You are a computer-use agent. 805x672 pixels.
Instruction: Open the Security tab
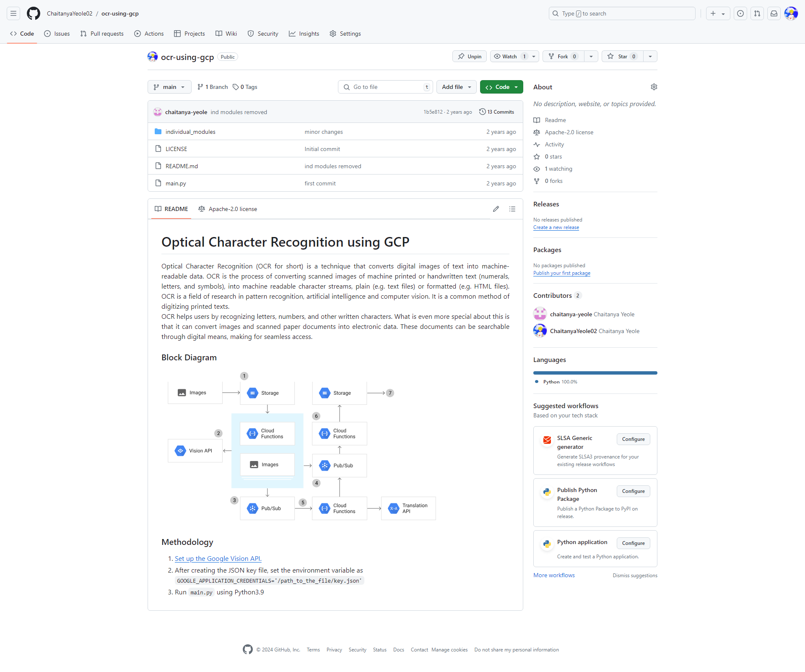[x=263, y=34]
